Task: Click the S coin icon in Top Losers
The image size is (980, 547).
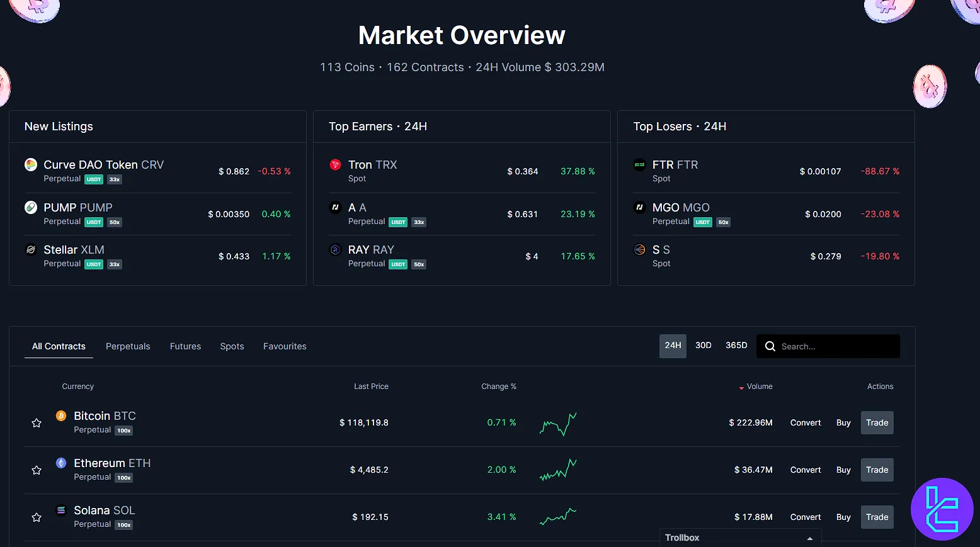Action: click(640, 249)
